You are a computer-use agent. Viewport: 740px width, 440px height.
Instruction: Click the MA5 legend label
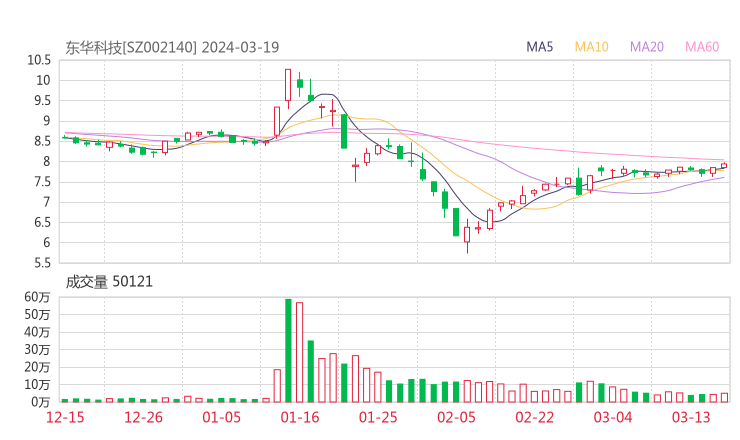(x=539, y=47)
